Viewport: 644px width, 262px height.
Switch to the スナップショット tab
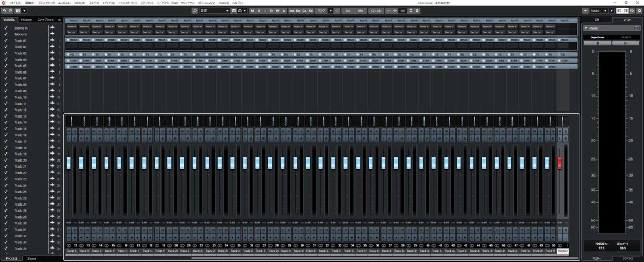[x=45, y=20]
